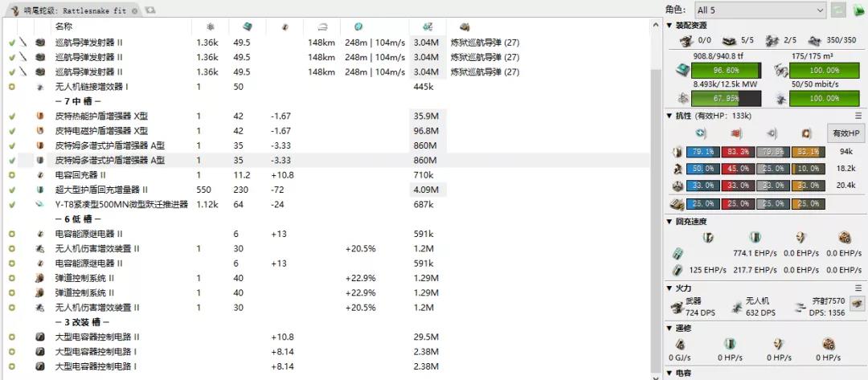This screenshot has width=868, height=380.
Task: Click the EM resistance icon in 抗性 panel
Action: click(x=702, y=133)
